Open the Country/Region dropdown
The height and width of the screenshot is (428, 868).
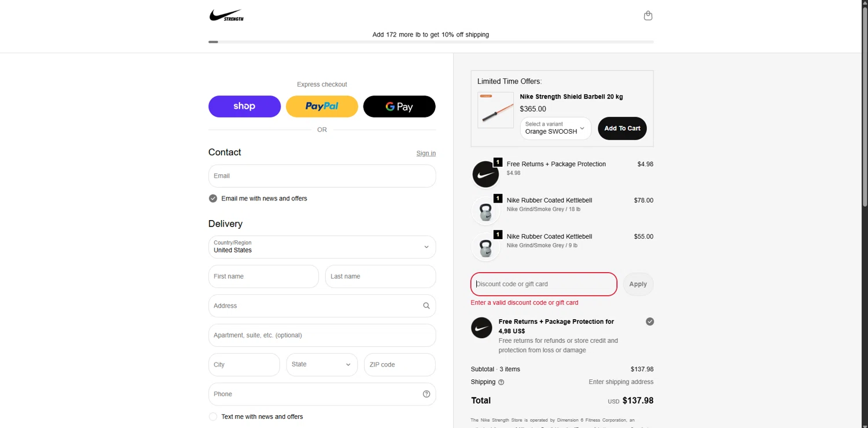pyautogui.click(x=322, y=247)
